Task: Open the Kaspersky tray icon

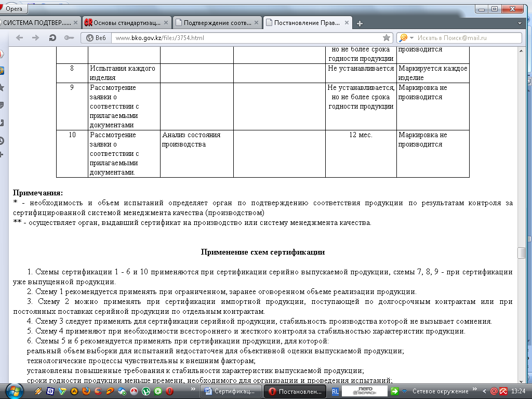Action: pos(503,391)
